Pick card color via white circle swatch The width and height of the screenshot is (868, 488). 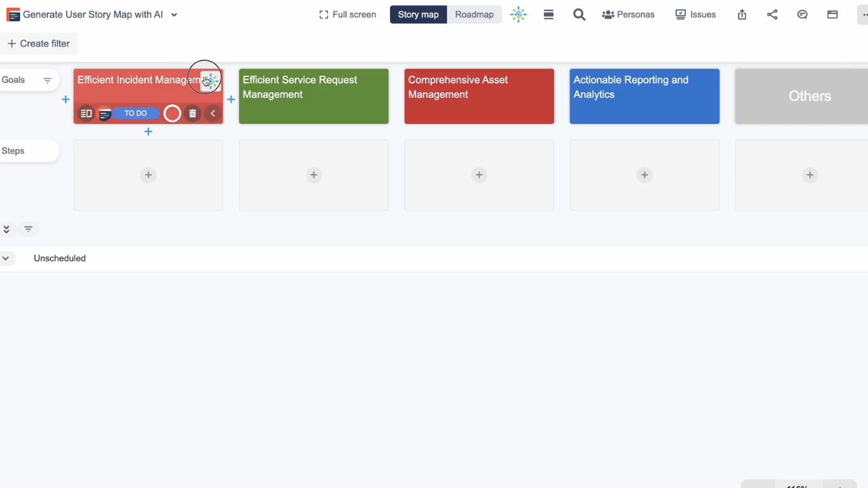(172, 114)
